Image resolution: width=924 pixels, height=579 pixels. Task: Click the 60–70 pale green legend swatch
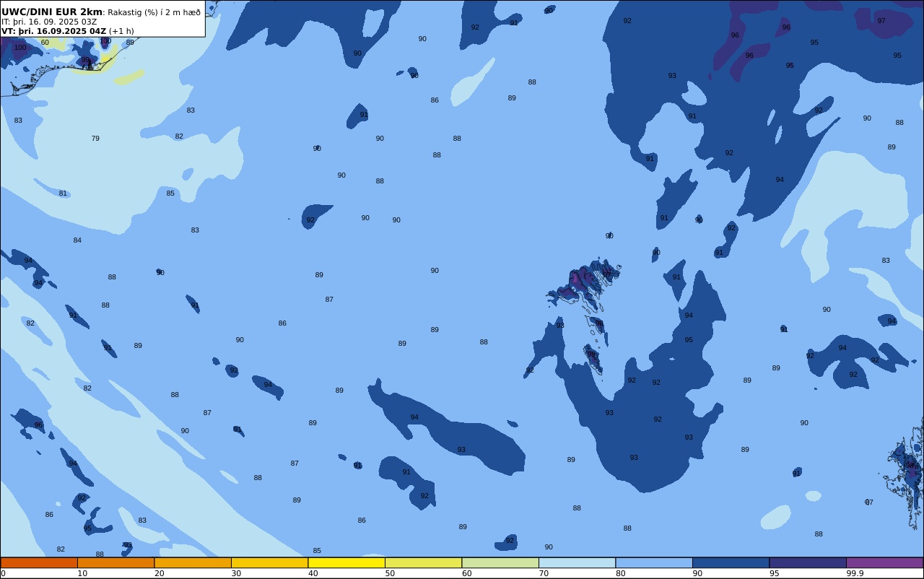coord(500,562)
